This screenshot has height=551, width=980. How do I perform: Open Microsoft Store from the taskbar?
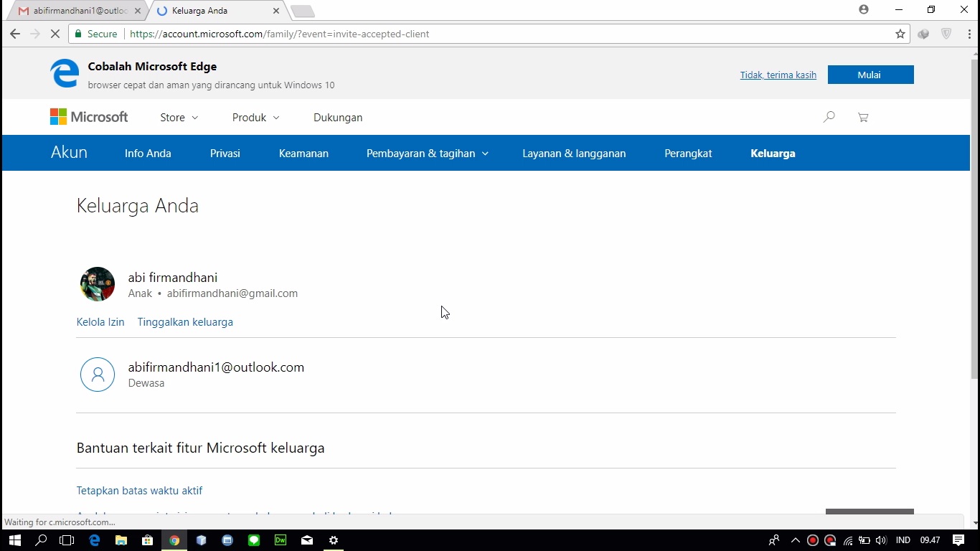click(147, 540)
